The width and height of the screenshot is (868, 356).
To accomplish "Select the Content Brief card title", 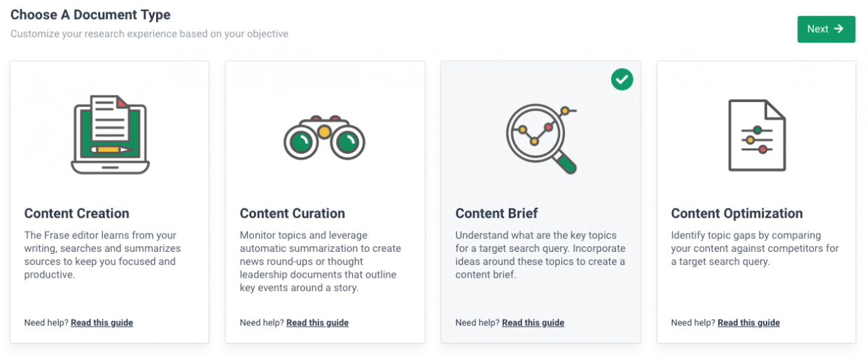I will (x=497, y=213).
